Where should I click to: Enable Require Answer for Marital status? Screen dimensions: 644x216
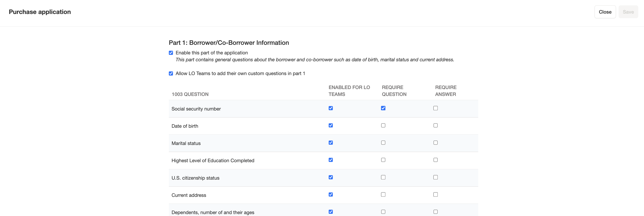click(435, 143)
